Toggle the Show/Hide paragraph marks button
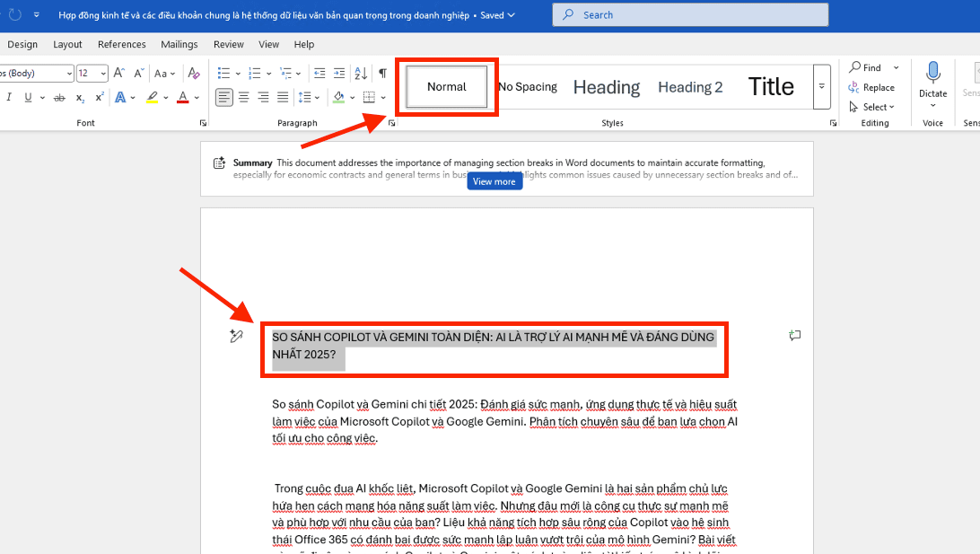This screenshot has width=980, height=554. (x=382, y=74)
